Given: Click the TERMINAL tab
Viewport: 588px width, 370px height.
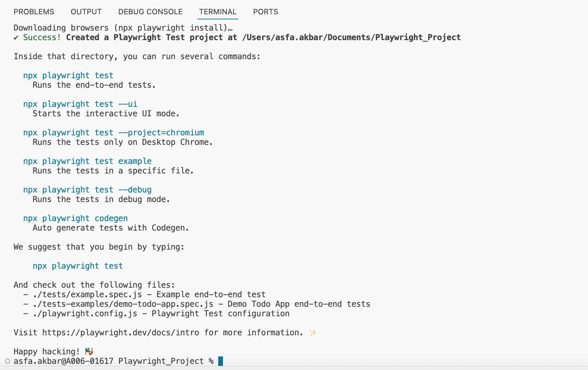Looking at the screenshot, I should click(218, 12).
